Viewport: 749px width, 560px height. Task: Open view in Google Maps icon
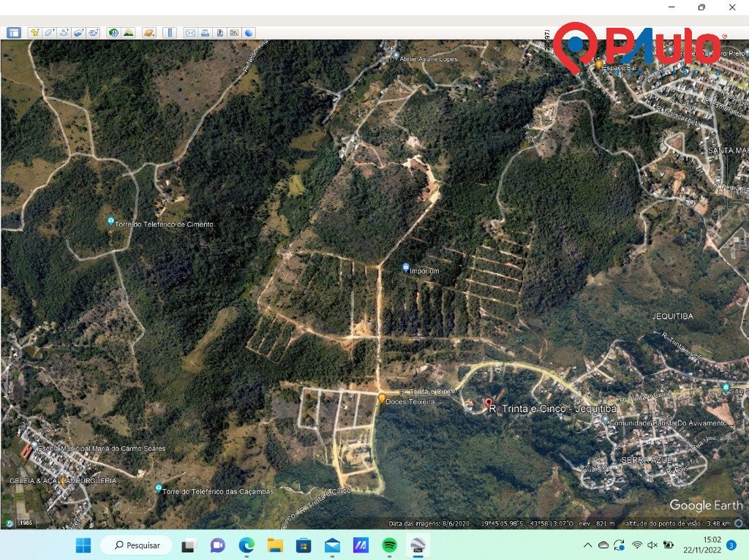[234, 32]
